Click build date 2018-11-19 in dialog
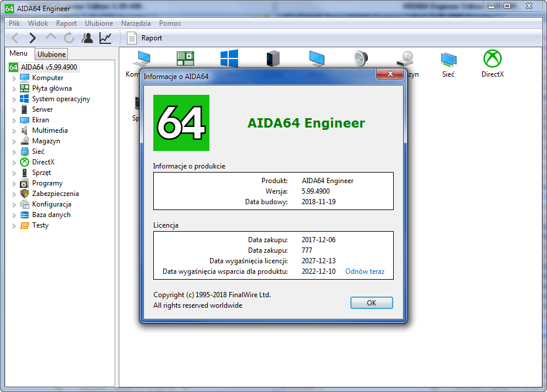Viewport: 547px width, 392px height. (x=318, y=202)
